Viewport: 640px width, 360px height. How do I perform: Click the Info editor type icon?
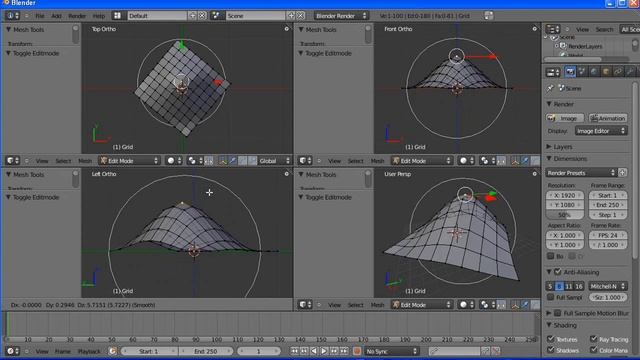pyautogui.click(x=12, y=16)
